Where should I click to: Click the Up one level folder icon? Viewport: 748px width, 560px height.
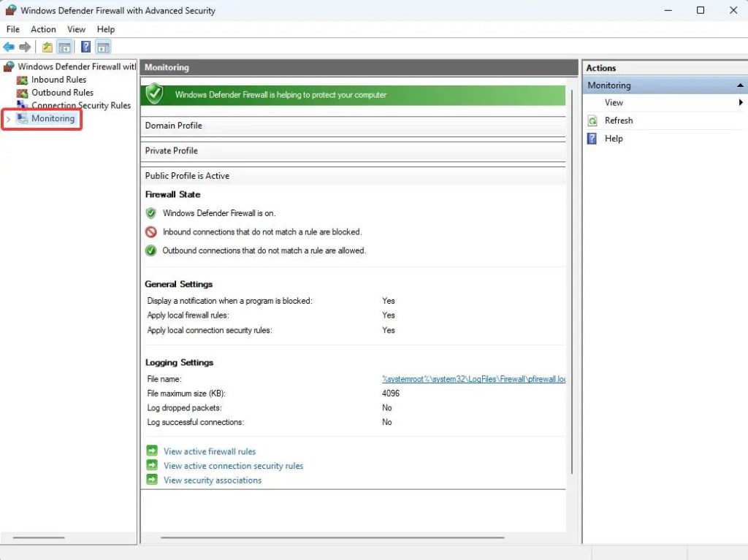(x=47, y=47)
